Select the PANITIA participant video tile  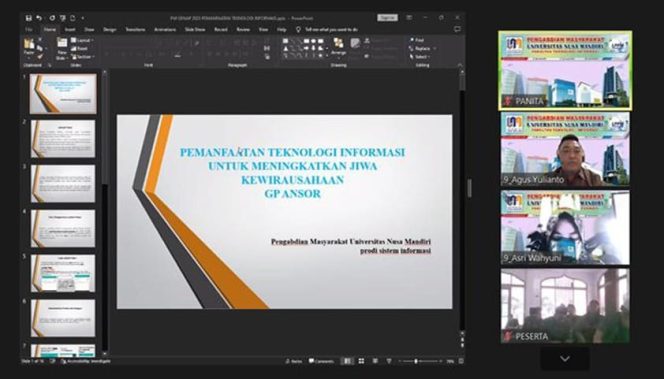(565, 70)
